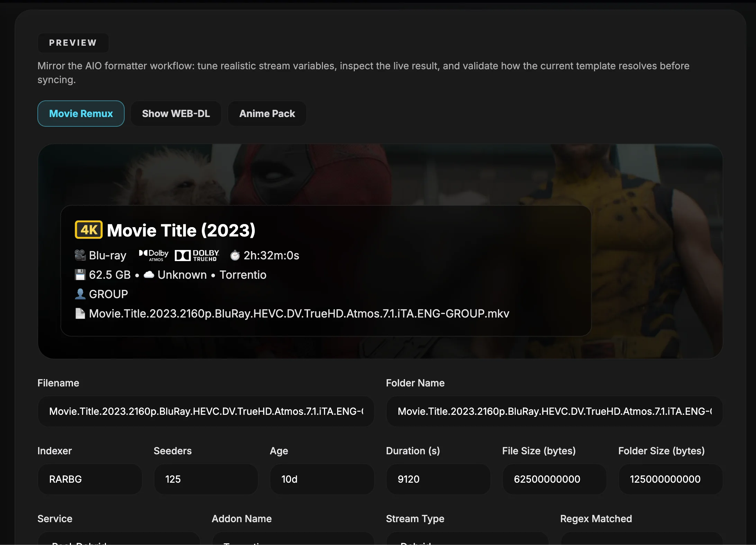Click the person silhouette group icon
Image resolution: width=756 pixels, height=545 pixels.
tap(80, 294)
